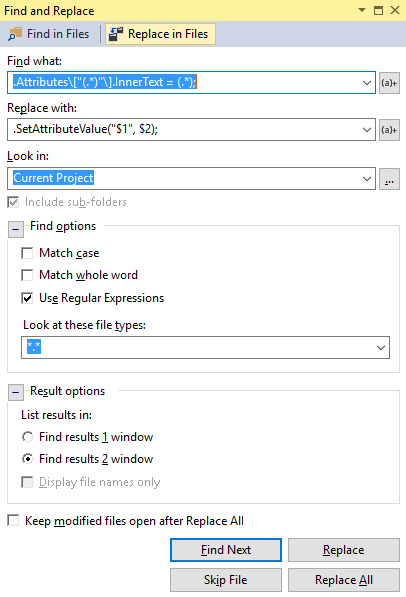Click the Find Next button
Image resolution: width=406 pixels, height=597 pixels.
(226, 550)
